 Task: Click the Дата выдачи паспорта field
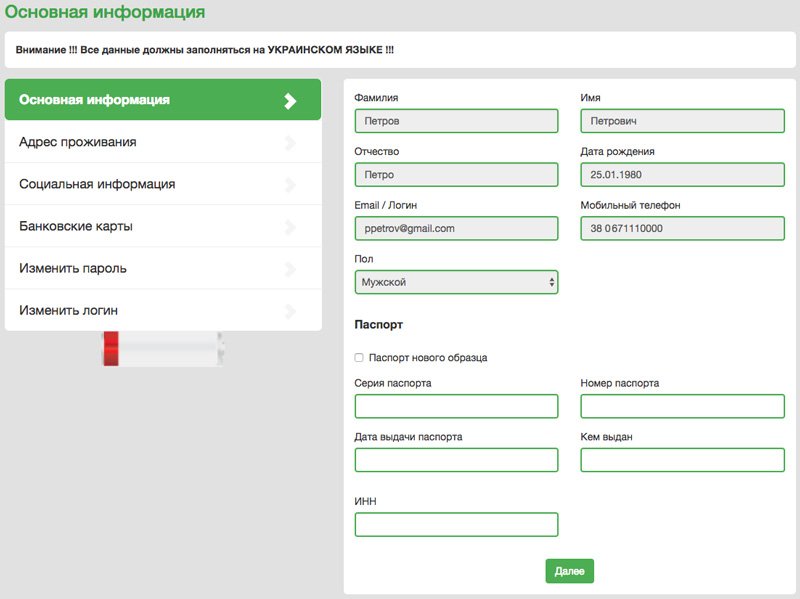tap(456, 460)
